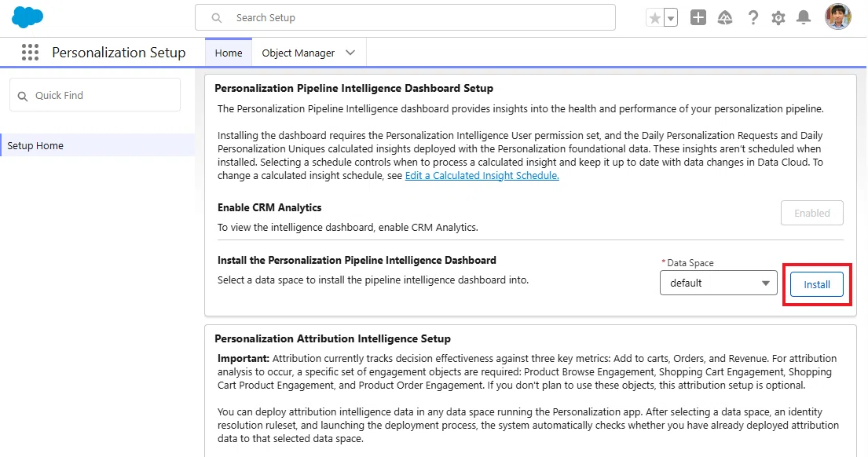Viewport: 868px width, 457px height.
Task: Click the search magnifier in Search Setup
Action: tap(217, 18)
